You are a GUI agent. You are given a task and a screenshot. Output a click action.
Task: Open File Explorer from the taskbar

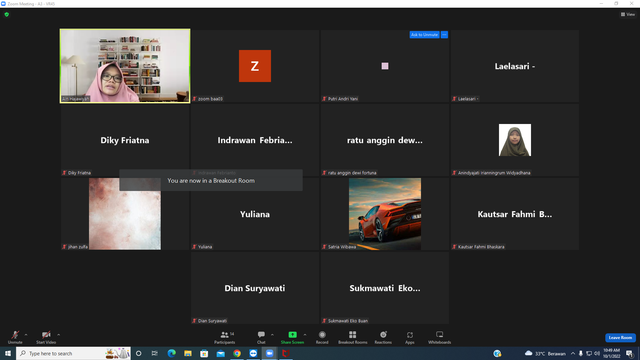188,353
